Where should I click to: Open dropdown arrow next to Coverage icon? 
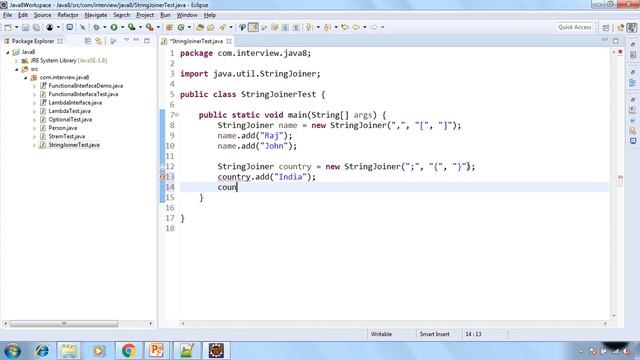(x=140, y=27)
